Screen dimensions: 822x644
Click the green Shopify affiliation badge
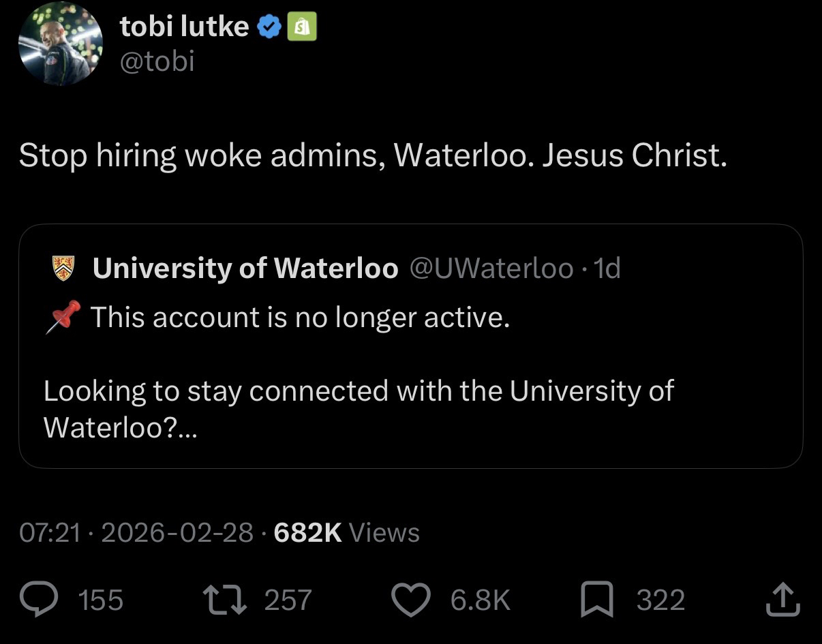click(x=303, y=27)
